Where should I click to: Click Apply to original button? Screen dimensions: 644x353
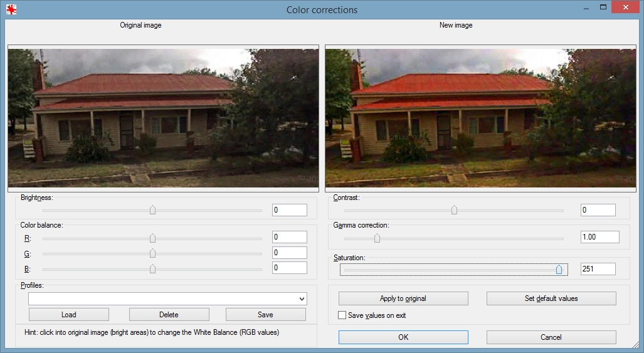pyautogui.click(x=403, y=298)
